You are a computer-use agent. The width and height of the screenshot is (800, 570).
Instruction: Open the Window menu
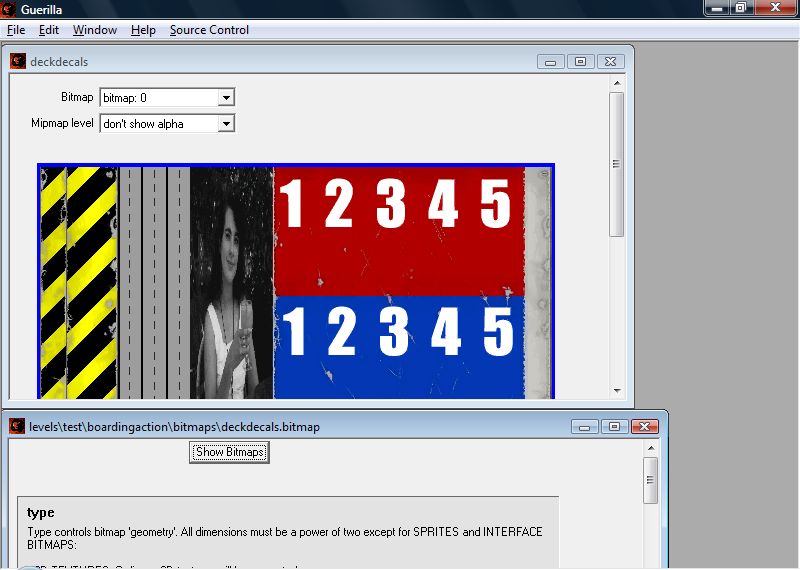pos(95,30)
